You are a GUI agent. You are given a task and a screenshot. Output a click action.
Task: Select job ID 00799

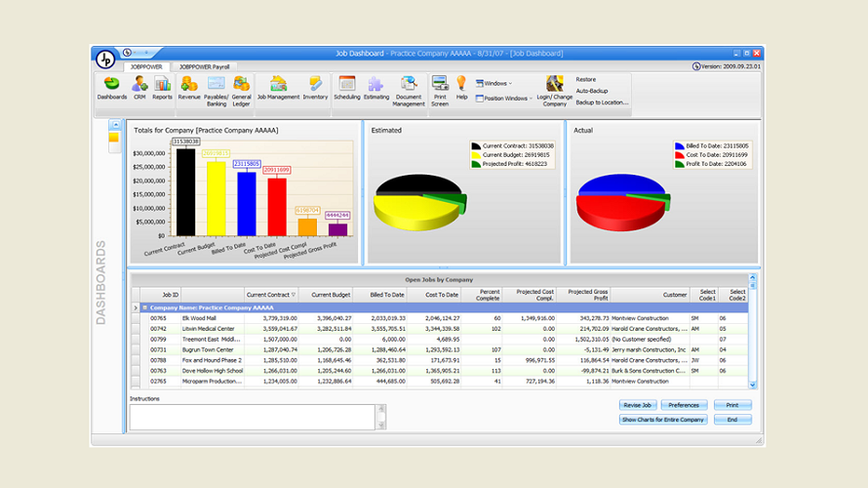[x=158, y=340]
